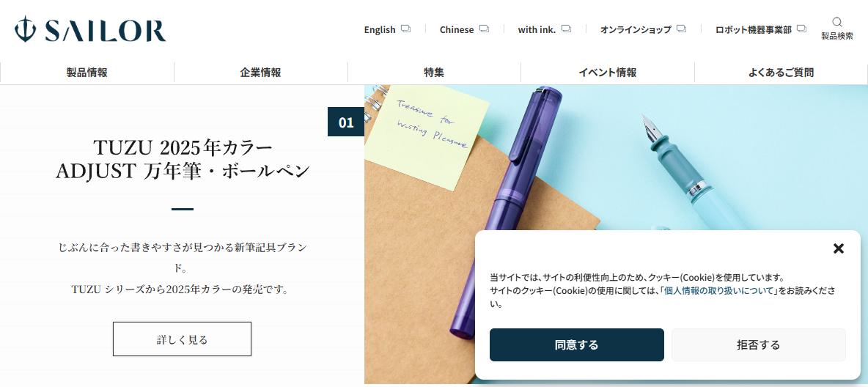Open the 製品情報 menu
This screenshot has height=387, width=868.
[x=87, y=72]
